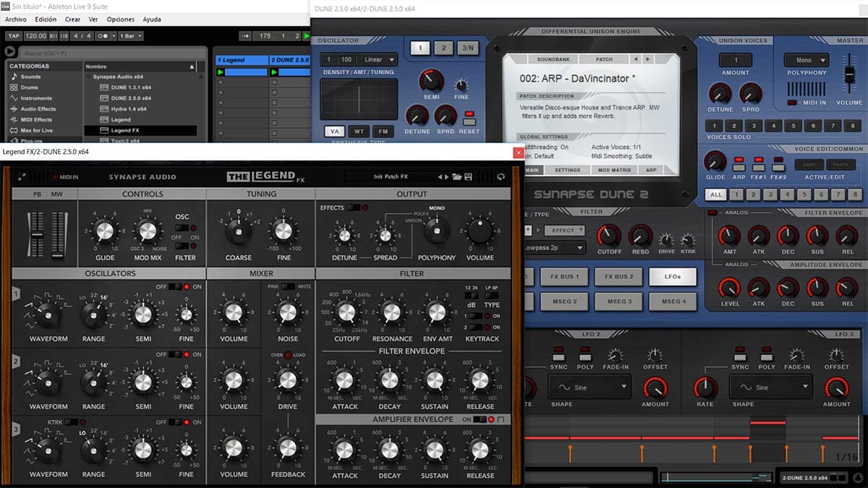Open the Opciones menu
The image size is (868, 488).
click(x=121, y=20)
